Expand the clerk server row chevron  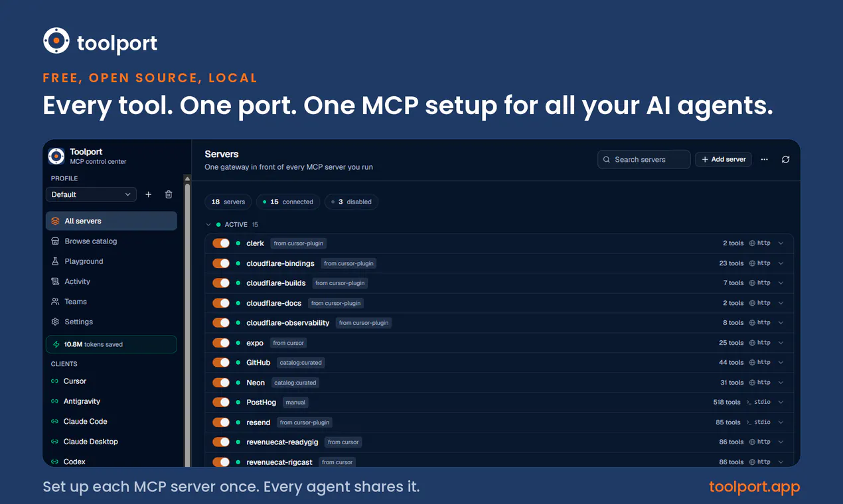781,243
